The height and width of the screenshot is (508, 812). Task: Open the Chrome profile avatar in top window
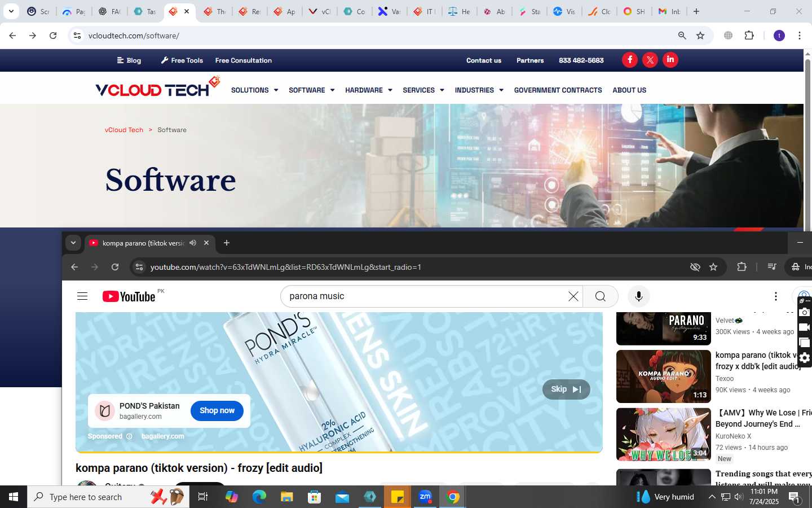[x=779, y=36]
